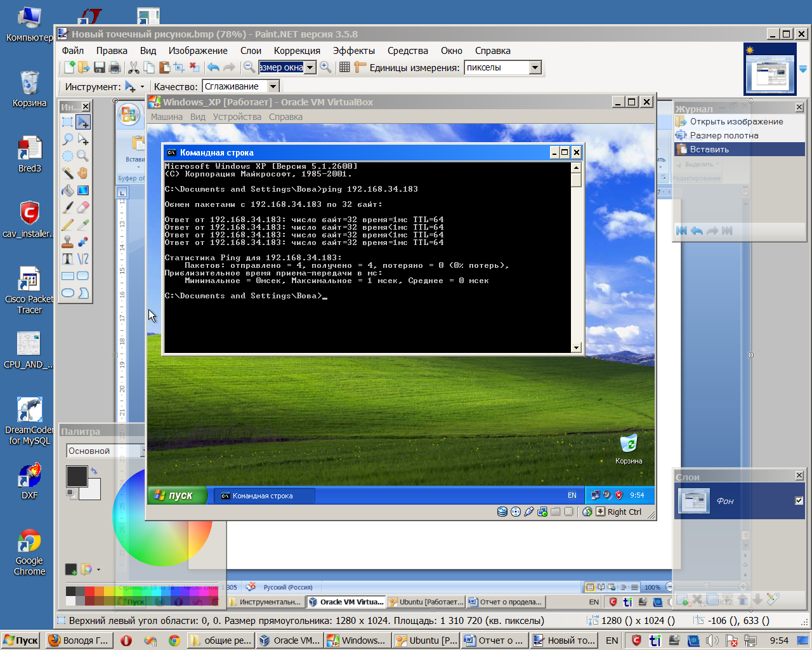This screenshot has width=812, height=650.
Task: Select the Color Picker eyedropper tool
Action: coord(83,225)
